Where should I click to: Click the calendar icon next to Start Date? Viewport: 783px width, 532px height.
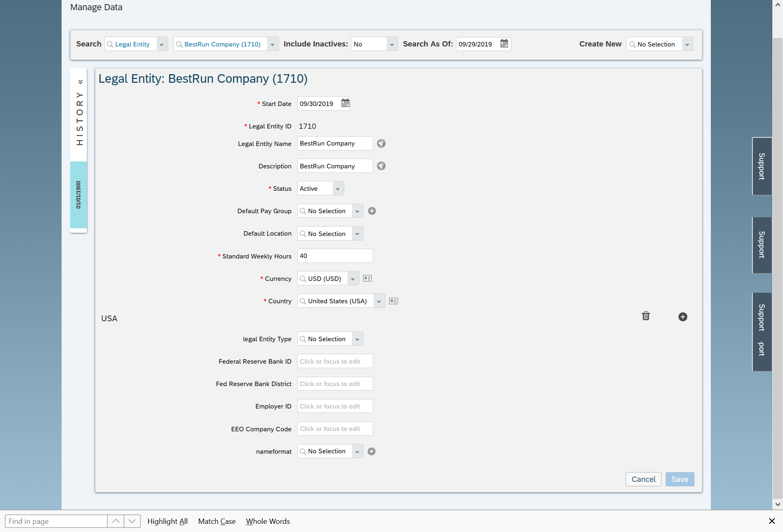[345, 103]
